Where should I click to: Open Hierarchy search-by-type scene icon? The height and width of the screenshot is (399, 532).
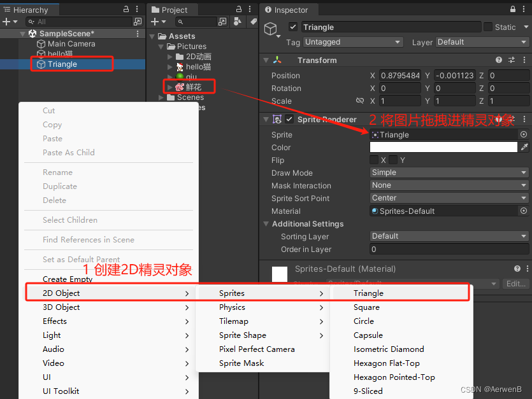pyautogui.click(x=138, y=22)
